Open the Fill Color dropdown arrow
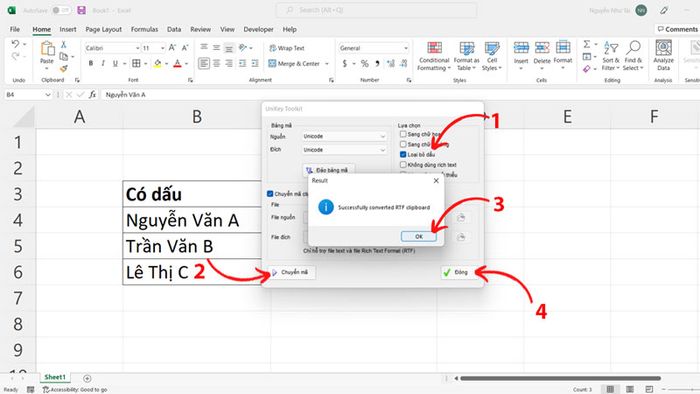 pos(167,64)
